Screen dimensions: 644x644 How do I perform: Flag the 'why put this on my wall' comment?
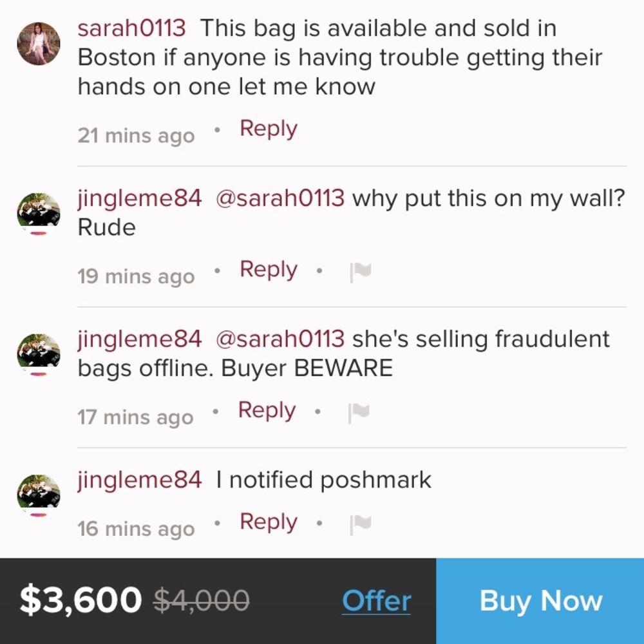pyautogui.click(x=360, y=272)
